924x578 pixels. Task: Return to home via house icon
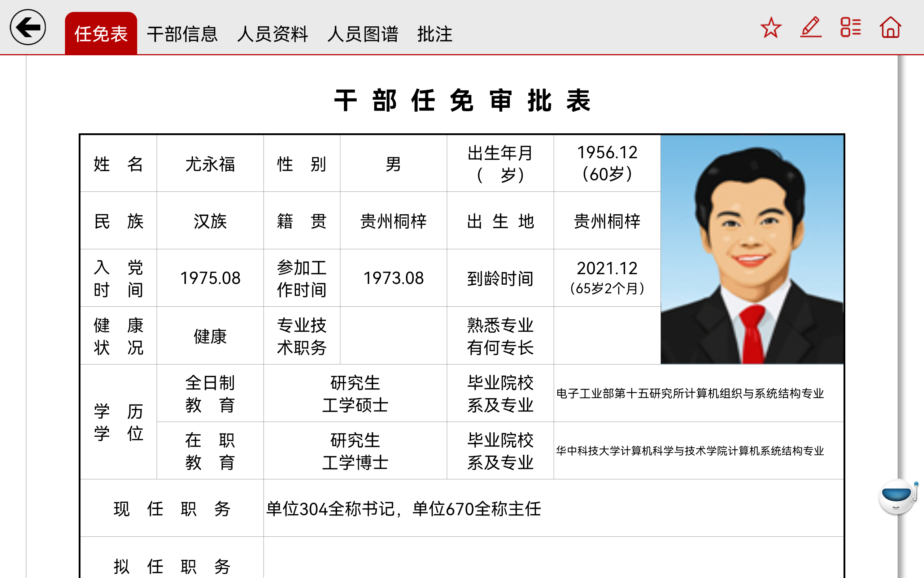890,27
